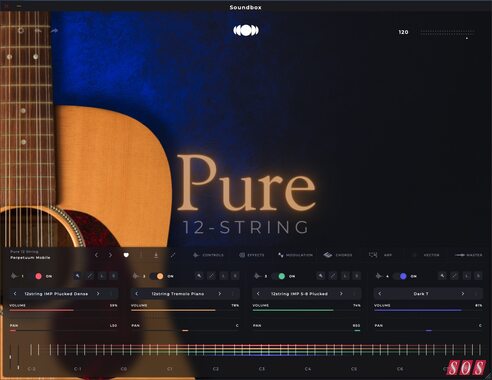Adjust layer 4 blue volume slider
The image size is (492, 380).
(428, 310)
